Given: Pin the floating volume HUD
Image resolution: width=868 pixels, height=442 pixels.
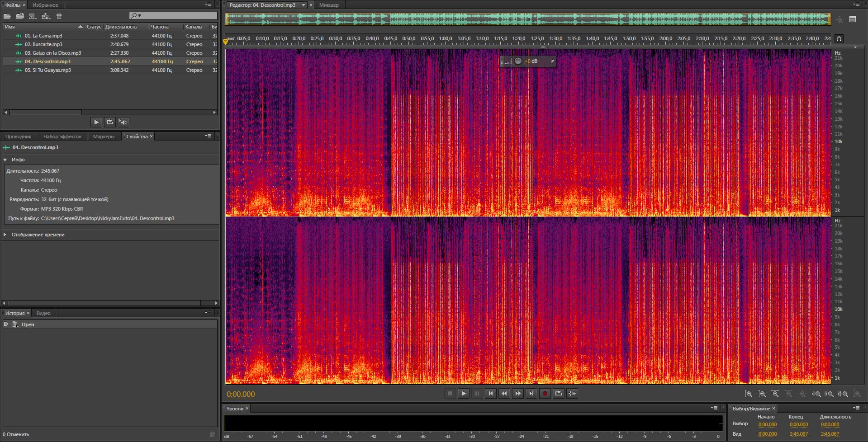Looking at the screenshot, I should [x=552, y=61].
